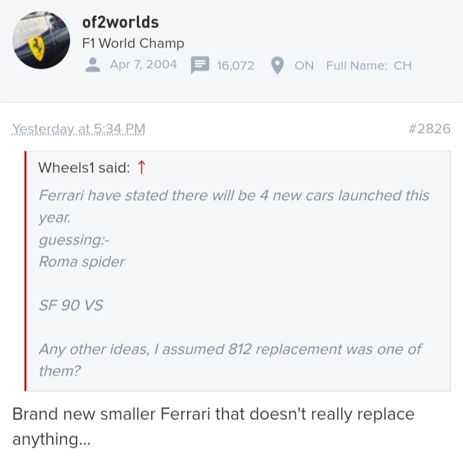Click the location pin icon
The height and width of the screenshot is (476, 463).
point(278,66)
